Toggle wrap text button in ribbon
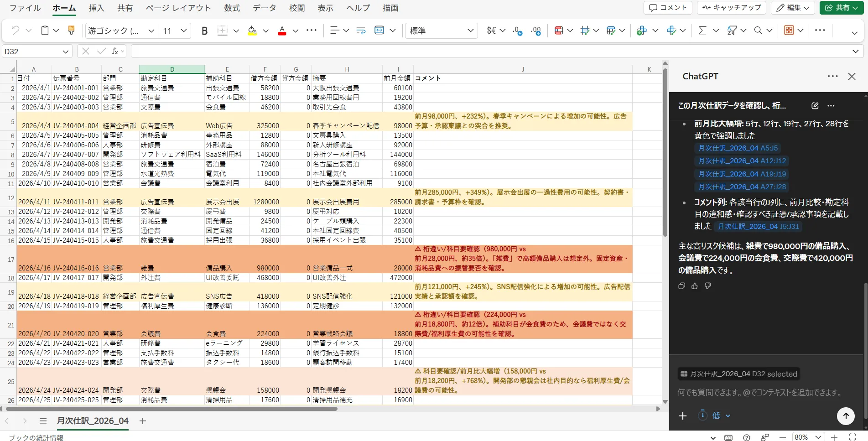868x441 pixels. [x=361, y=31]
